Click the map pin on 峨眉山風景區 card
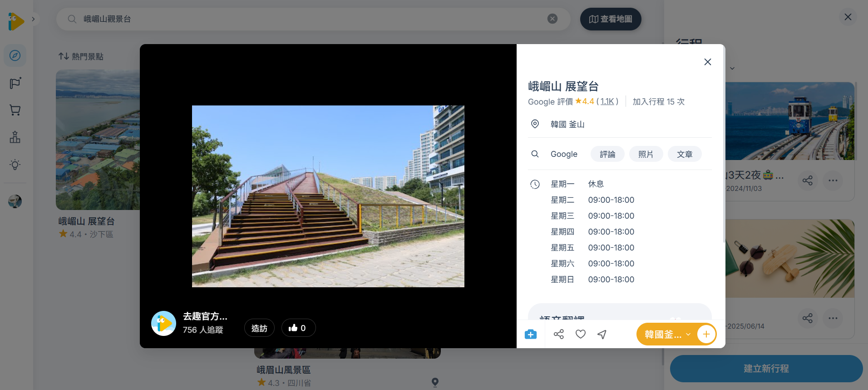 (435, 382)
